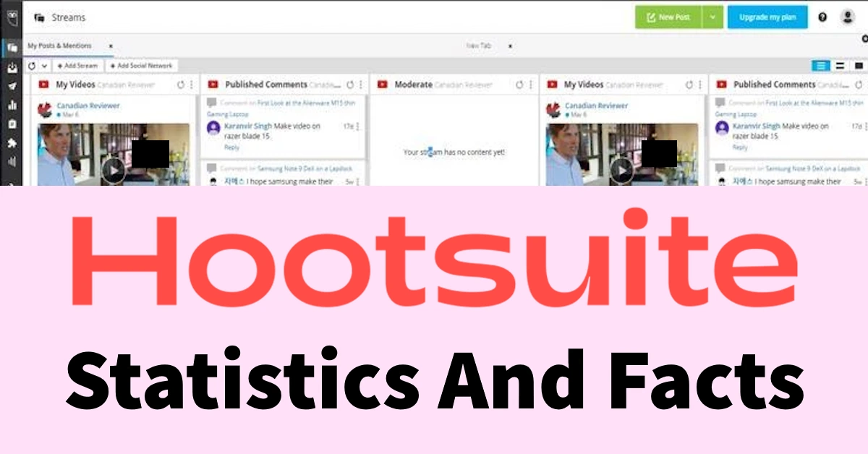Reply to Karanvir Singh in the left comments stream
The width and height of the screenshot is (868, 454).
[x=231, y=147]
